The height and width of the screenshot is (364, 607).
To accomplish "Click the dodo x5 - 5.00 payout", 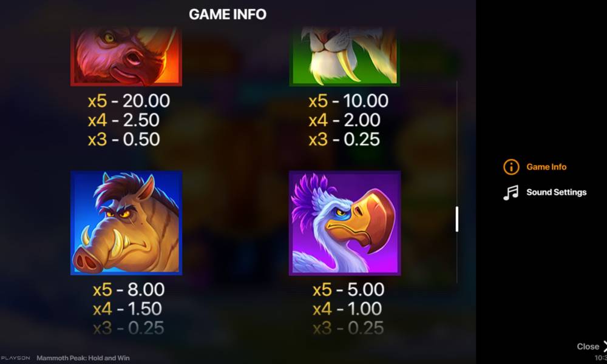I will point(348,289).
